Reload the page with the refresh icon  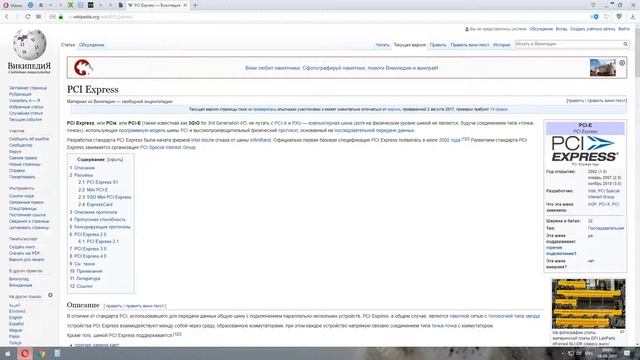pos(27,17)
